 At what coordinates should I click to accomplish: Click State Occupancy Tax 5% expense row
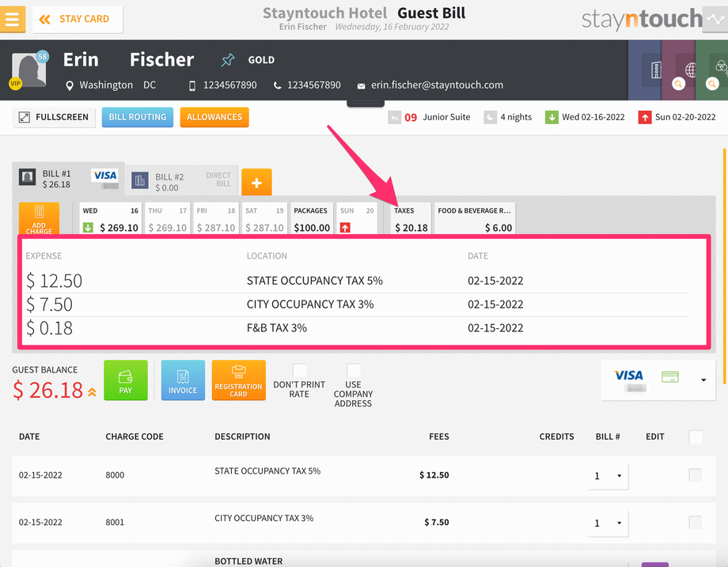pyautogui.click(x=357, y=281)
